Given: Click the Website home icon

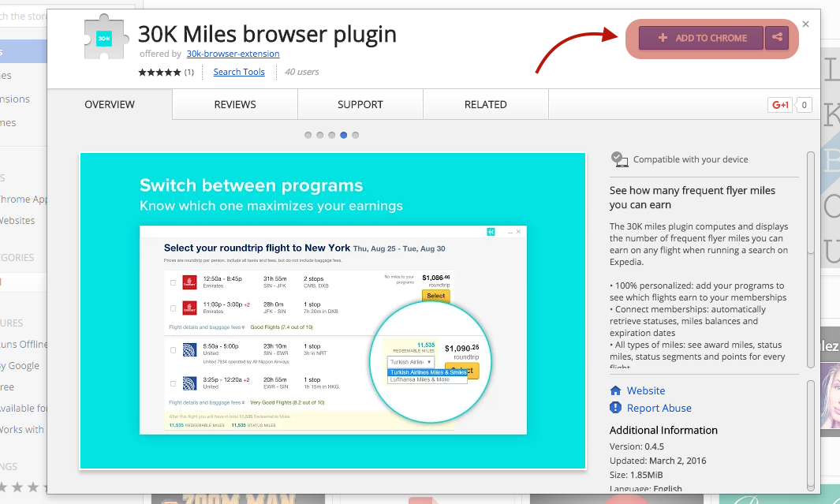Looking at the screenshot, I should (615, 390).
